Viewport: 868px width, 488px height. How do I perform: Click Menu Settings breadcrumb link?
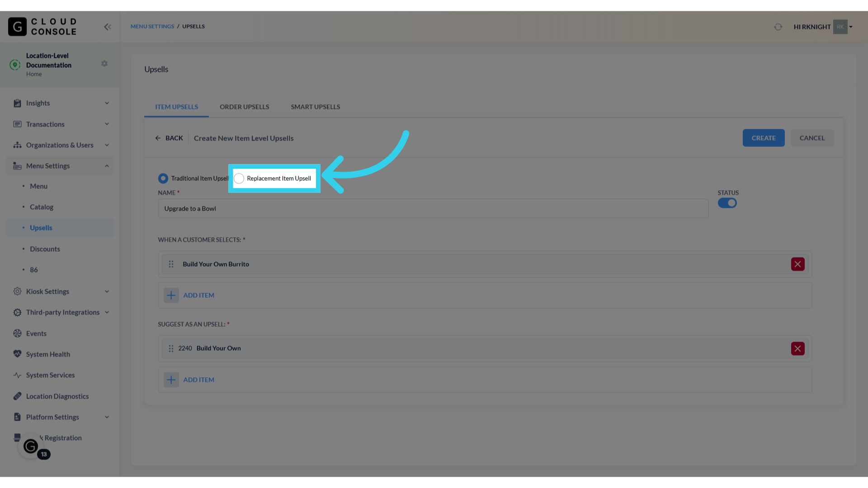point(152,27)
